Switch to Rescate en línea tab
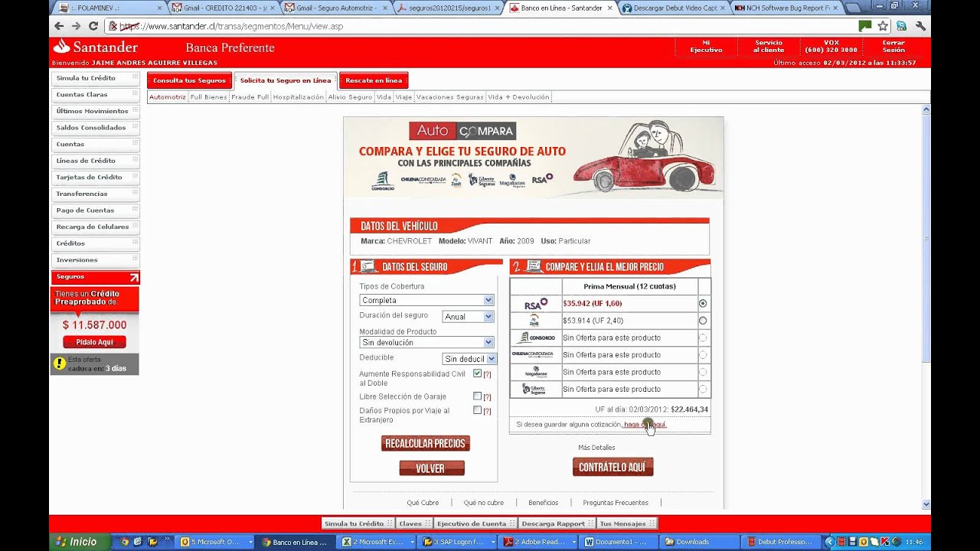The image size is (980, 551). pos(374,80)
